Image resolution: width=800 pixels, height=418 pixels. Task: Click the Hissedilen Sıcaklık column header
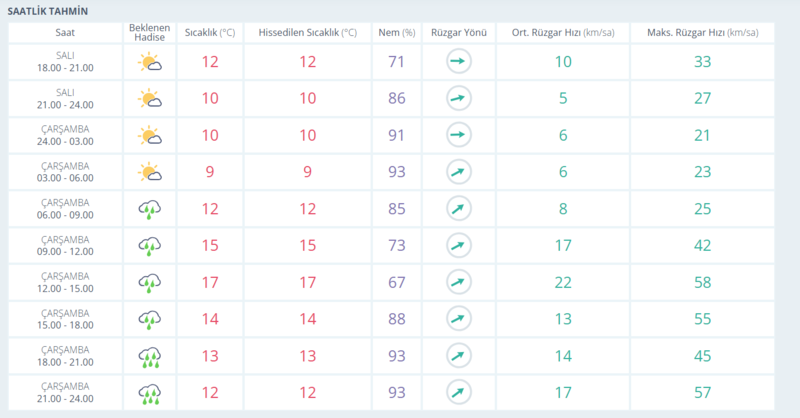[x=307, y=32]
